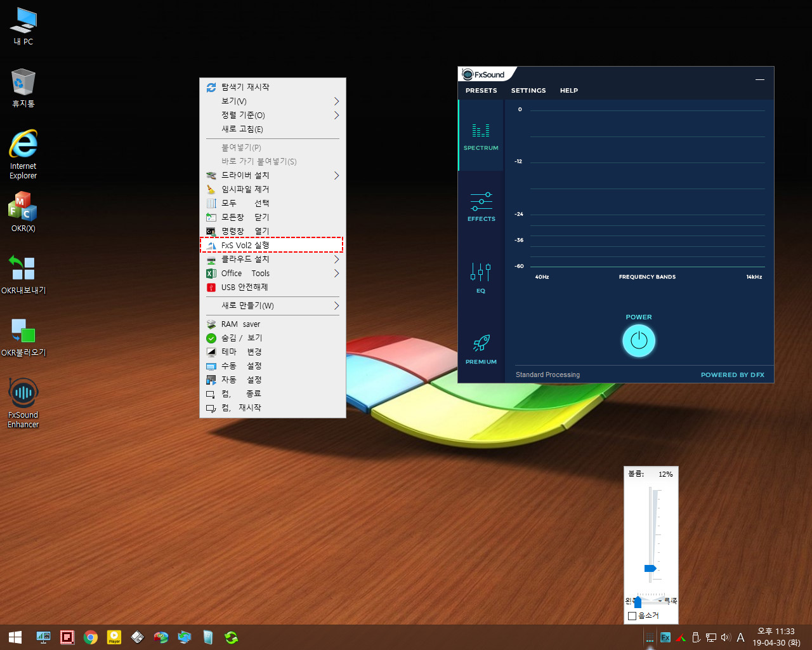Click the 12% volume value
This screenshot has height=650, width=812.
pyautogui.click(x=665, y=474)
